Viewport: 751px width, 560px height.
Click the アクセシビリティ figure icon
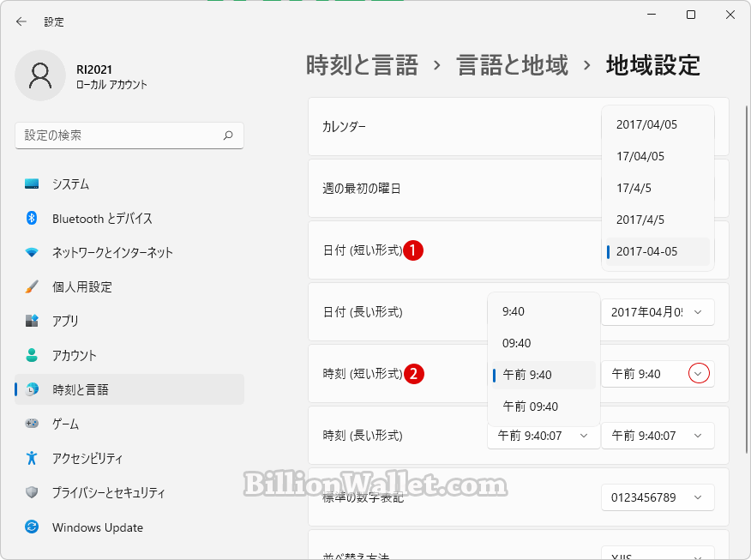[32, 458]
